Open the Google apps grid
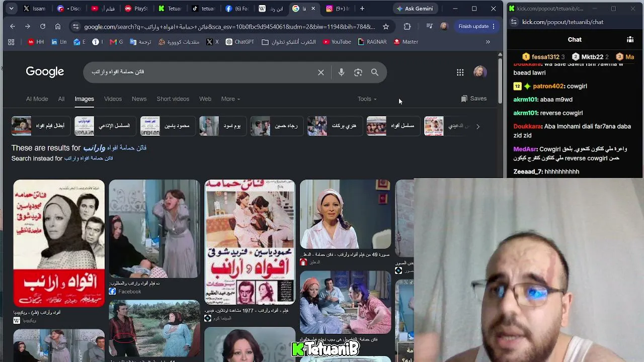644x362 pixels. point(460,72)
